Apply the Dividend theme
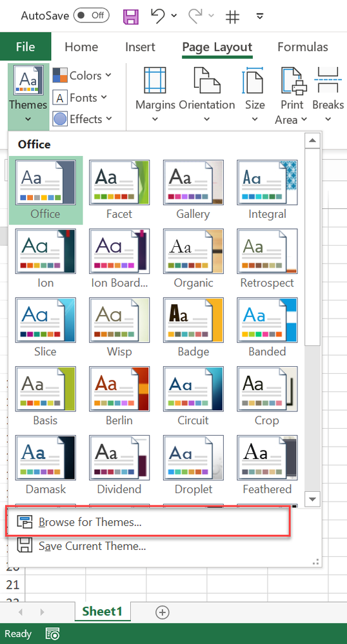347x644 pixels. click(119, 465)
